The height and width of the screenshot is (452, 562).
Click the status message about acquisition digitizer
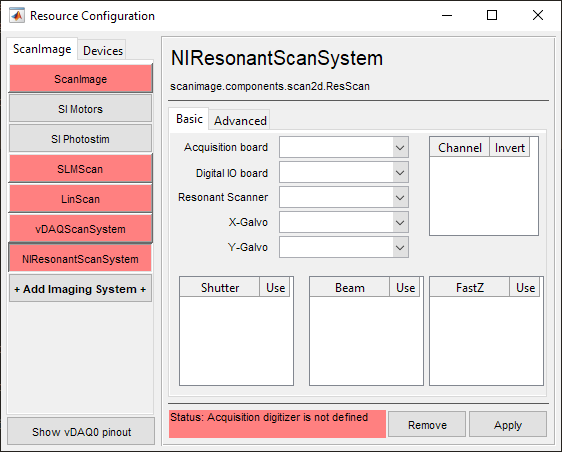pyautogui.click(x=277, y=424)
